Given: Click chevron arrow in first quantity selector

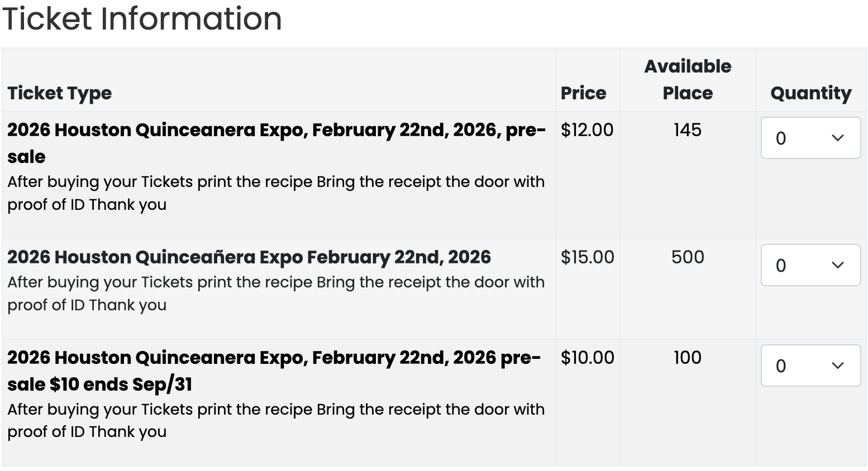Looking at the screenshot, I should click(837, 138).
